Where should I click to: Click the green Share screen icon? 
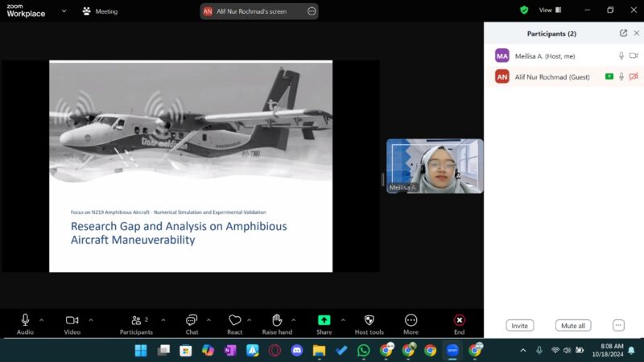[324, 320]
